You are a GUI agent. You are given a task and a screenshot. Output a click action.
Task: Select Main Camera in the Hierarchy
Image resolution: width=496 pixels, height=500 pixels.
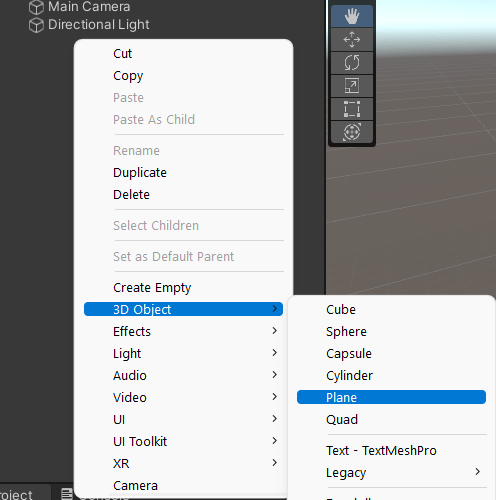pos(89,7)
